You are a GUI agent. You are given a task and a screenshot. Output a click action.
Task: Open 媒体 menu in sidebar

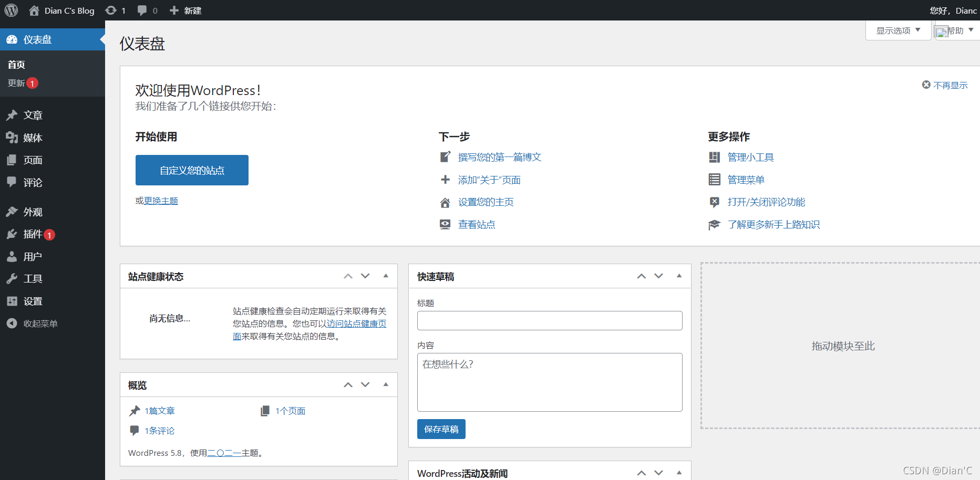pyautogui.click(x=53, y=138)
